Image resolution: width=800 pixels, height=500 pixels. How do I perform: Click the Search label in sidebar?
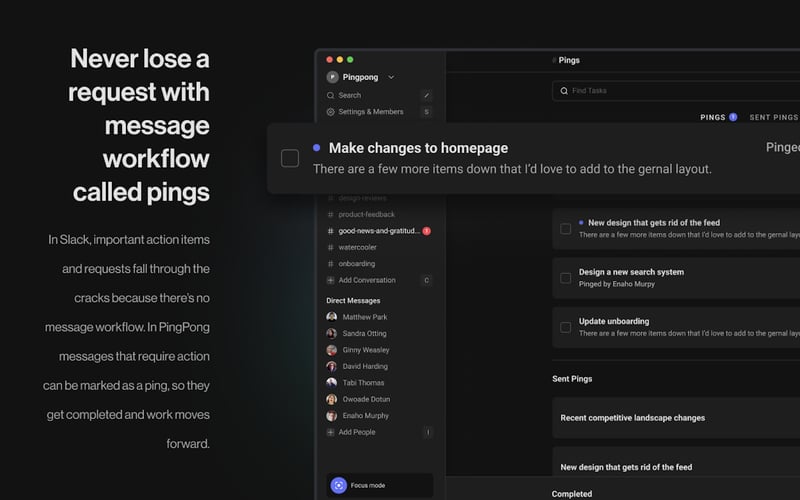[x=349, y=95]
